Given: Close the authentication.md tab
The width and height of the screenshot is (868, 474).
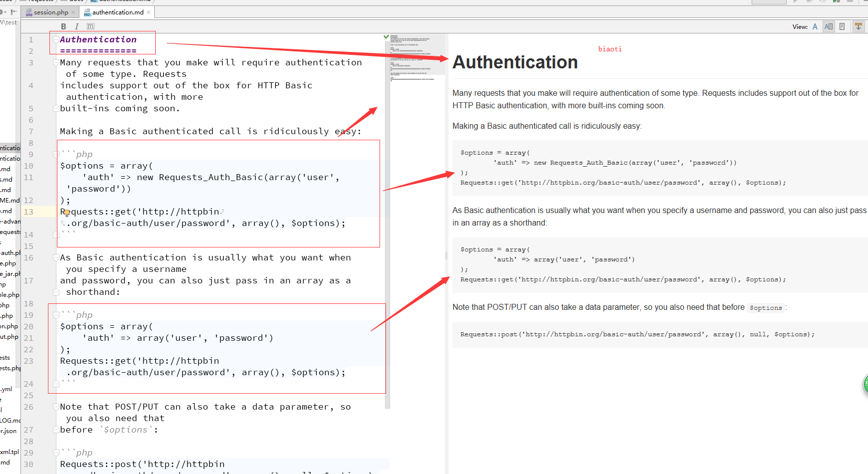Looking at the screenshot, I should [x=149, y=12].
